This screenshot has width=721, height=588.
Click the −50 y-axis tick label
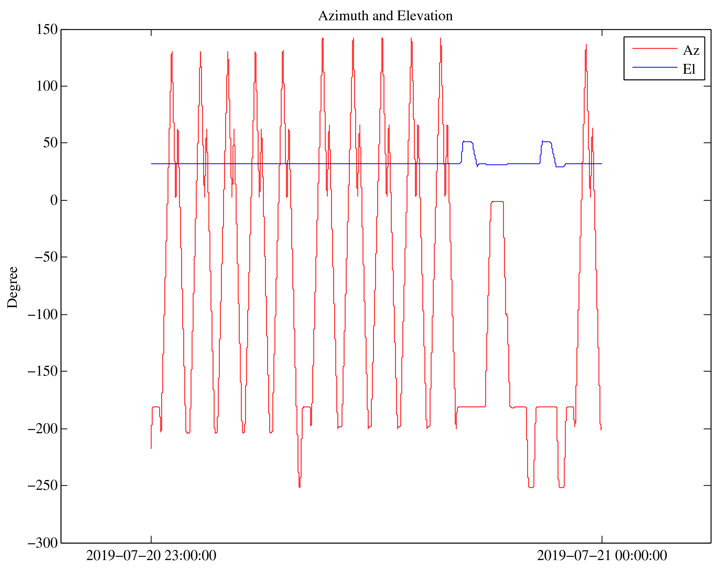point(46,257)
